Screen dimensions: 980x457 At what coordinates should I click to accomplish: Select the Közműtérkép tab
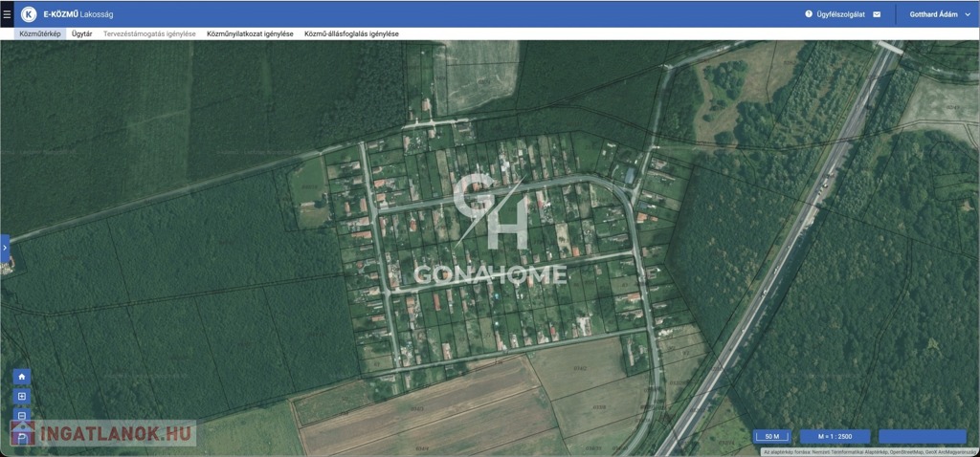point(40,33)
